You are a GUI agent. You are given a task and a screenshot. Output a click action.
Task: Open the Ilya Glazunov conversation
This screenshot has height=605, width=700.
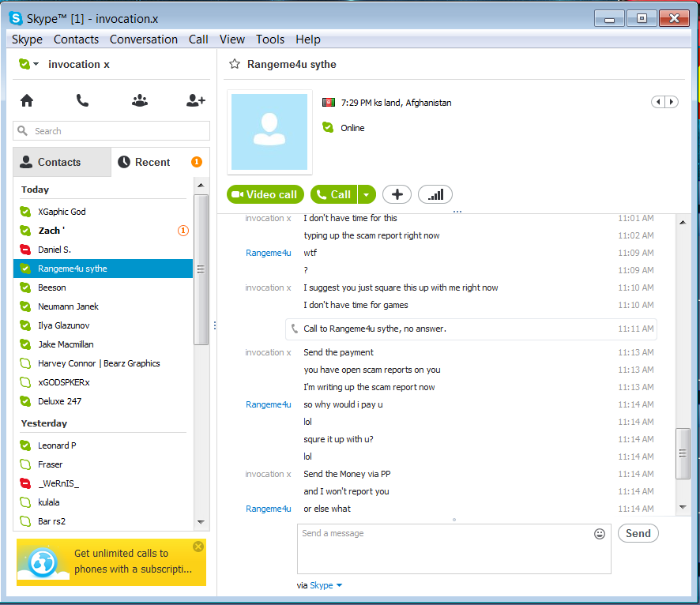pyautogui.click(x=103, y=325)
